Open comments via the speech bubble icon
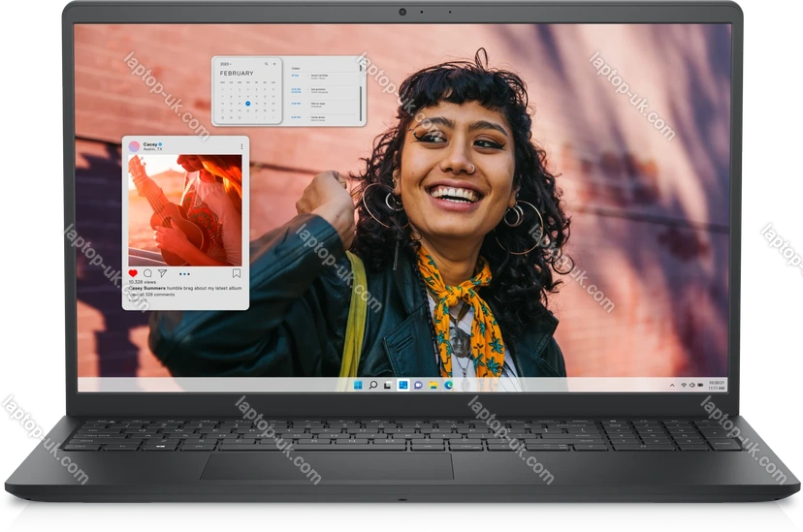 tap(147, 273)
